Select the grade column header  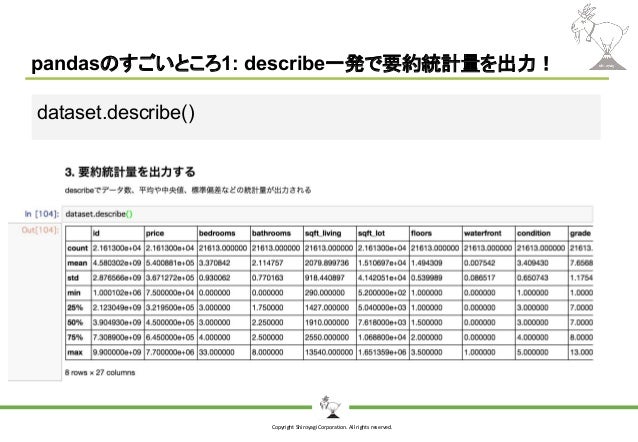point(580,233)
